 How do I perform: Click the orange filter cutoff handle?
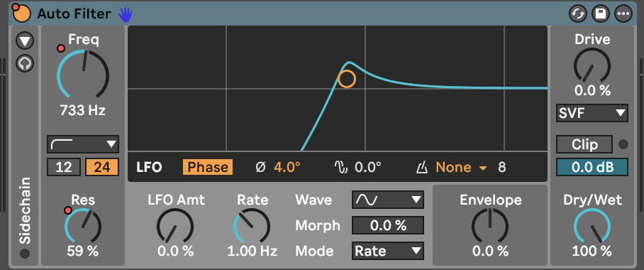coord(347,79)
